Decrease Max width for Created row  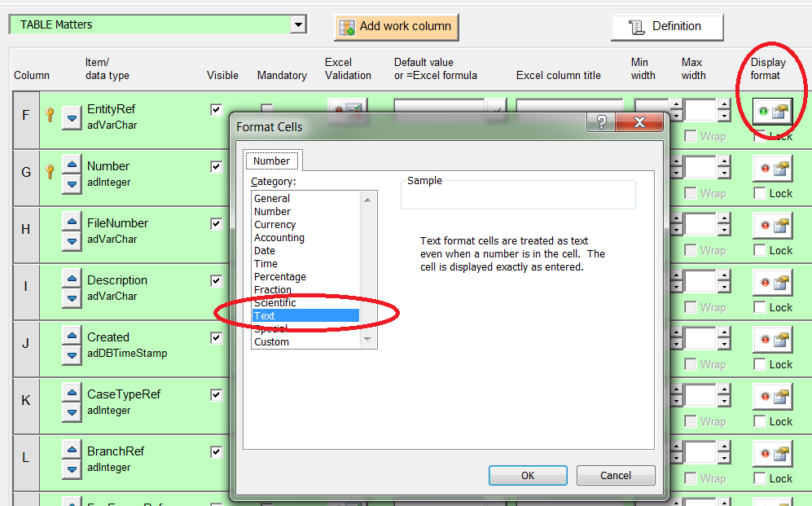pyautogui.click(x=724, y=345)
